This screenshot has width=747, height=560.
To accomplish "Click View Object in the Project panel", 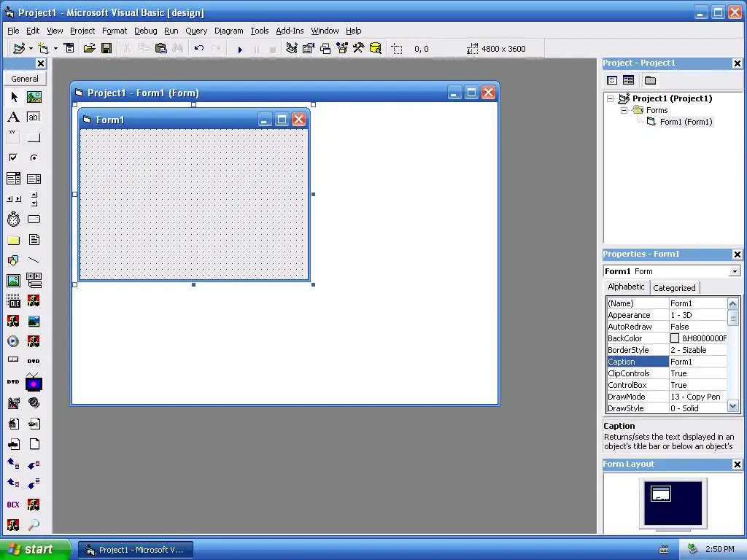I will click(x=628, y=80).
